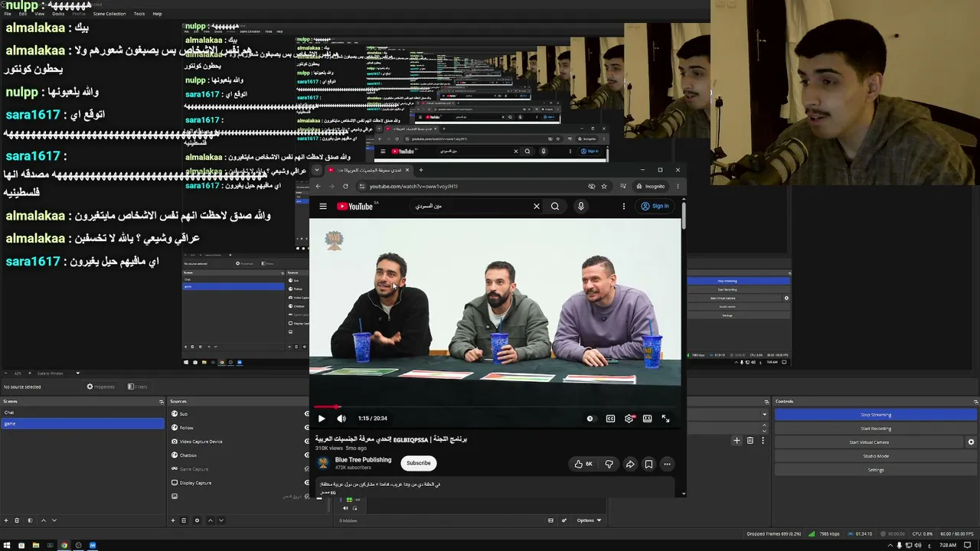Open the OBS Filters button

(137, 386)
